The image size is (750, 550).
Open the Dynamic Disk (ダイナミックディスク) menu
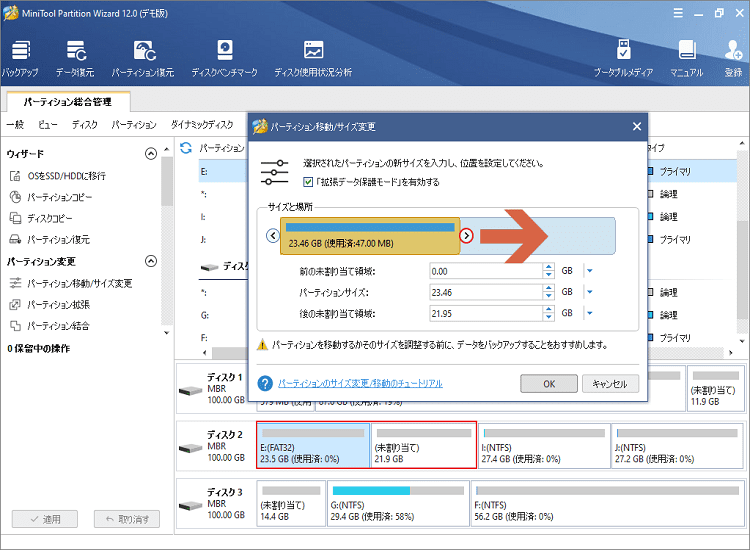point(202,125)
